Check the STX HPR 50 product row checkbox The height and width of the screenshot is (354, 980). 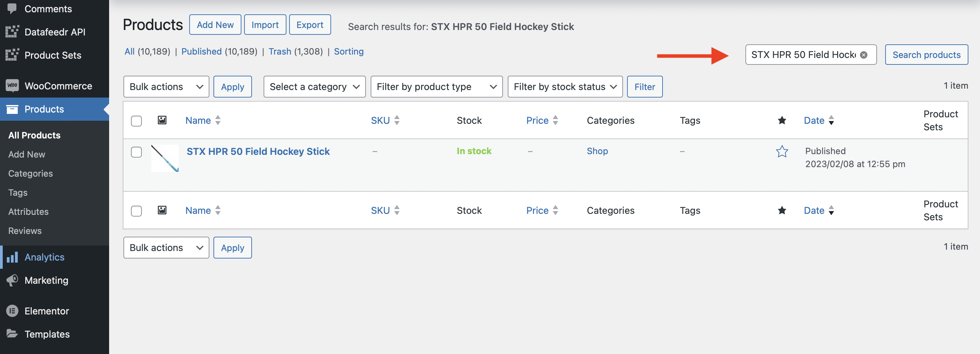136,152
